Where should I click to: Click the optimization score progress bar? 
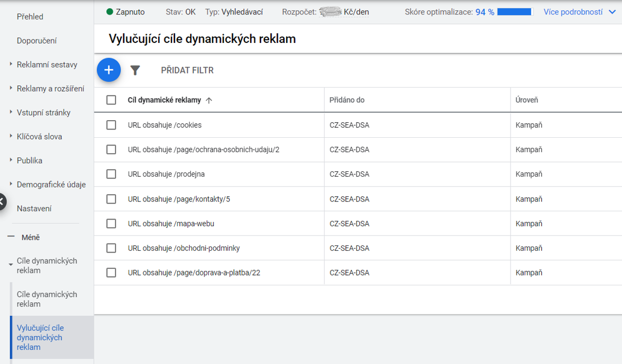[515, 12]
